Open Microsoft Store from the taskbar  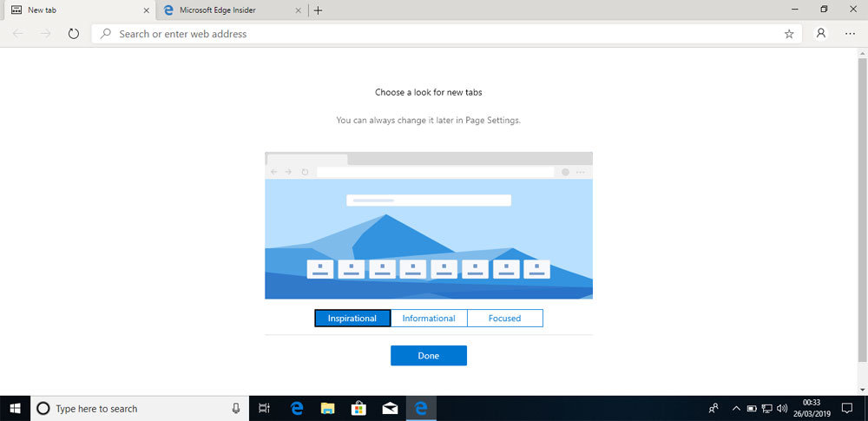pyautogui.click(x=358, y=408)
